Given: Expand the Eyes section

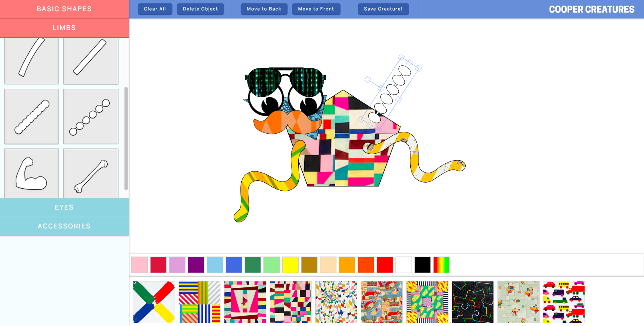Looking at the screenshot, I should (64, 207).
